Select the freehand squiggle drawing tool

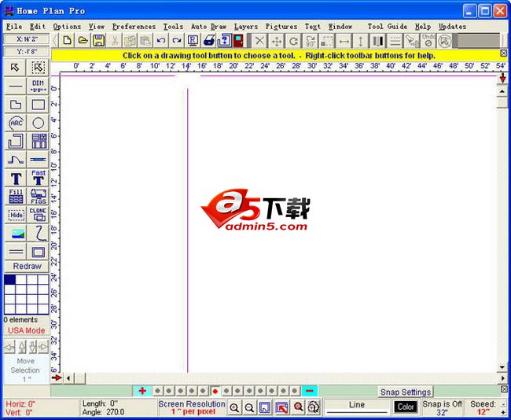coord(39,233)
